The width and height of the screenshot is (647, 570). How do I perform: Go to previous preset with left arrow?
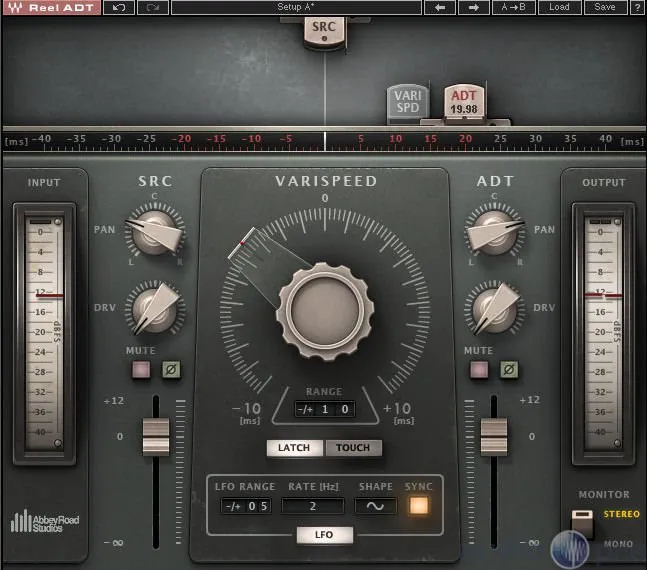tap(440, 7)
